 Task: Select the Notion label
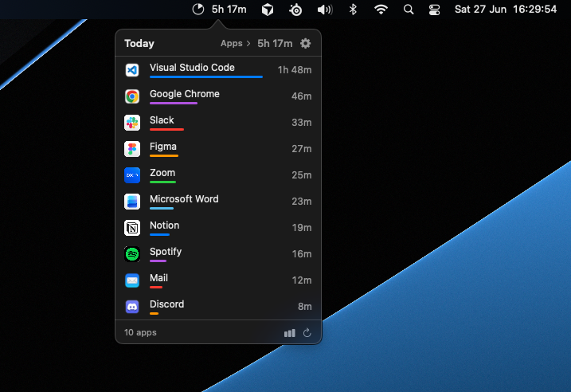(165, 225)
